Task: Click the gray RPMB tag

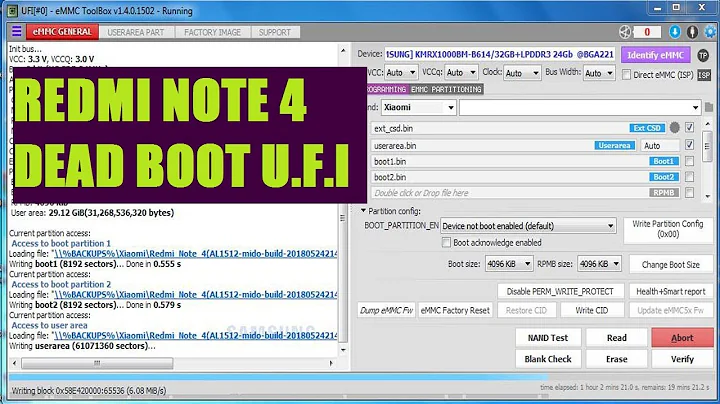Action: [x=664, y=193]
